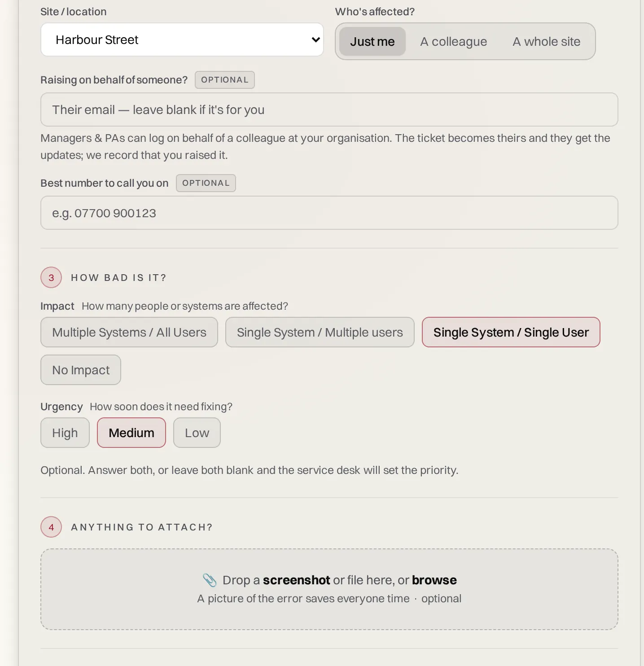
Task: Choose 'A colleague' as who's affected
Action: coord(454,41)
